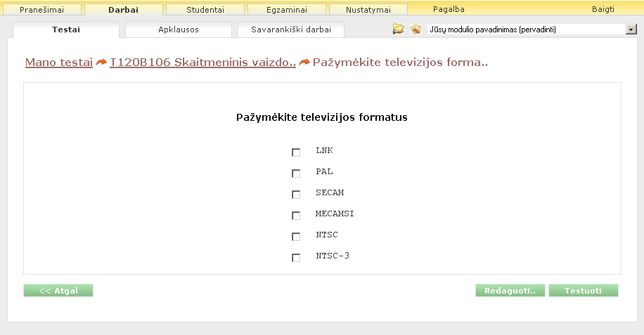Open the Pagalba help link
This screenshot has width=644, height=335.
click(449, 9)
